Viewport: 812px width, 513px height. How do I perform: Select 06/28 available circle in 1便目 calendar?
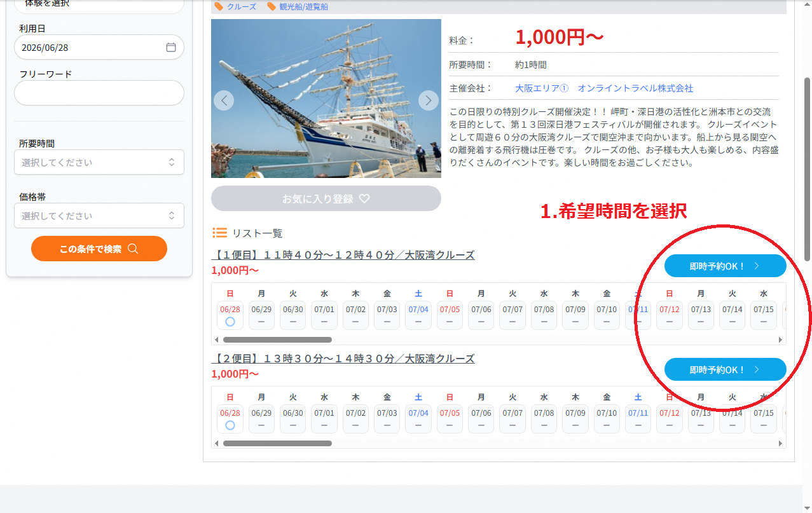(230, 322)
